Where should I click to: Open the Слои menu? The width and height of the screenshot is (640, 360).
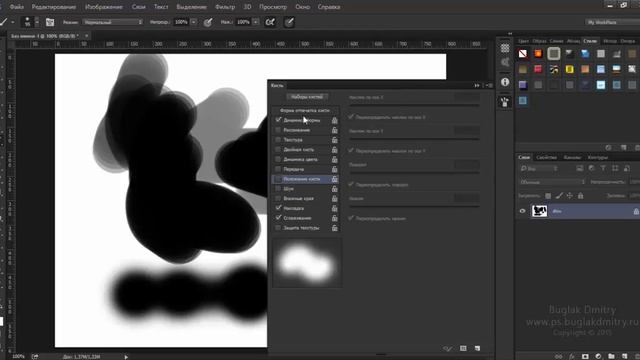[139, 7]
